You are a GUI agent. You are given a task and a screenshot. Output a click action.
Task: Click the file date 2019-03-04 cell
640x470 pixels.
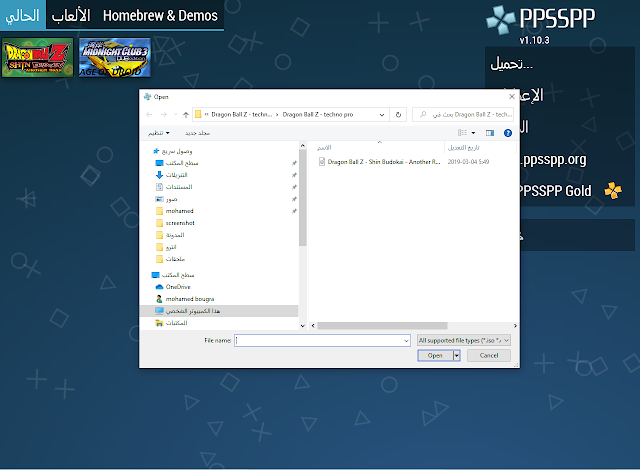coord(468,162)
